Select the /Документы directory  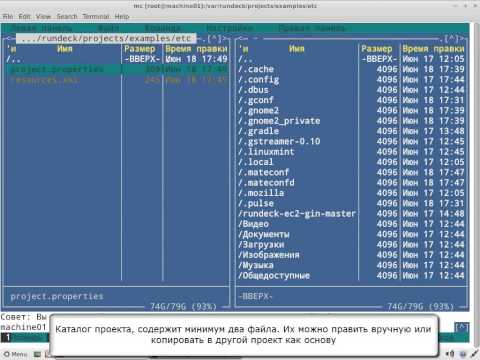point(352,235)
